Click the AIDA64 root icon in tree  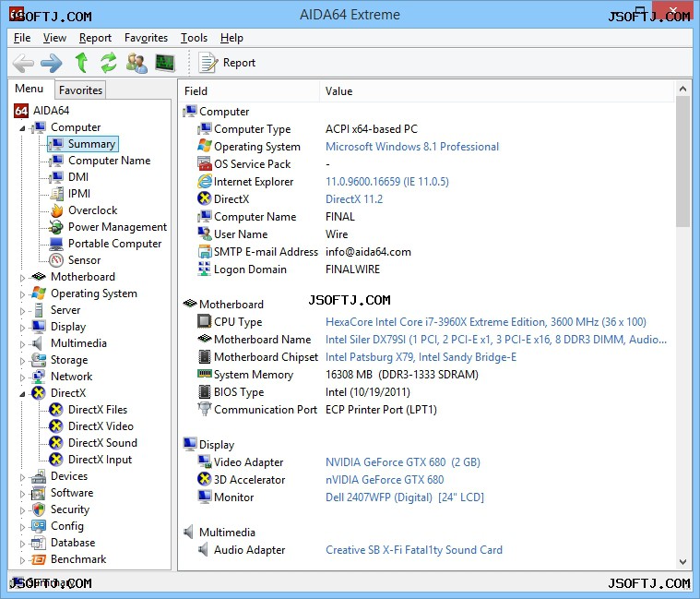click(x=21, y=111)
